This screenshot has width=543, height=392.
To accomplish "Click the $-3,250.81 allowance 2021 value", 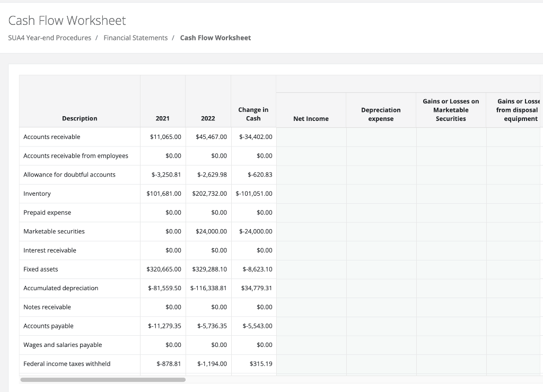I will (x=166, y=175).
